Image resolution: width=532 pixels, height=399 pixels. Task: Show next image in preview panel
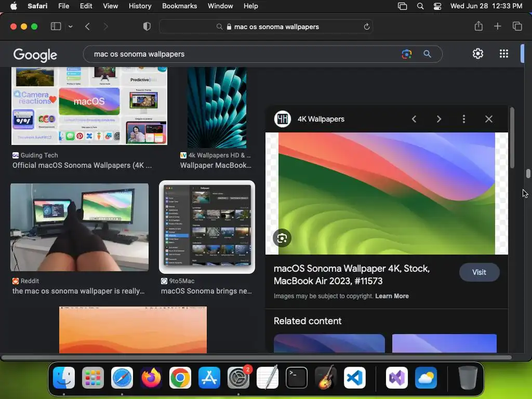pos(438,119)
